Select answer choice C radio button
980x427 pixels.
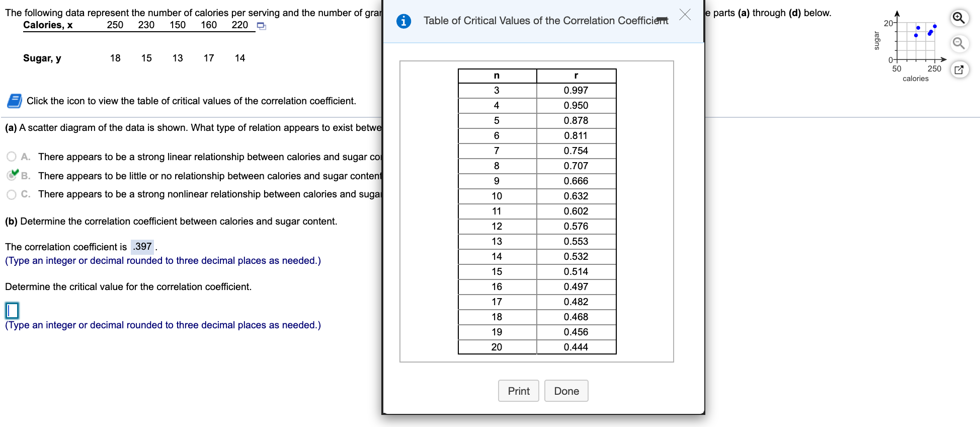click(11, 194)
